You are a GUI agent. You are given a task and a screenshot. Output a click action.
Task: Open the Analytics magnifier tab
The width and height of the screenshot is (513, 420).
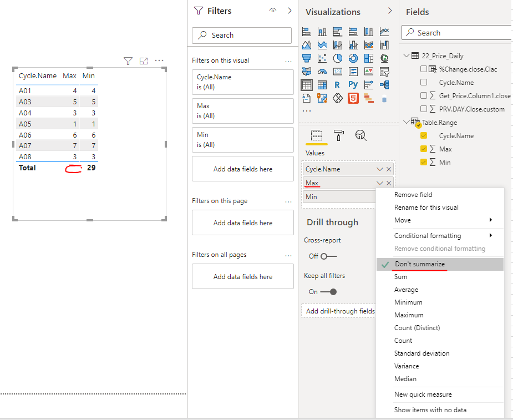point(360,135)
